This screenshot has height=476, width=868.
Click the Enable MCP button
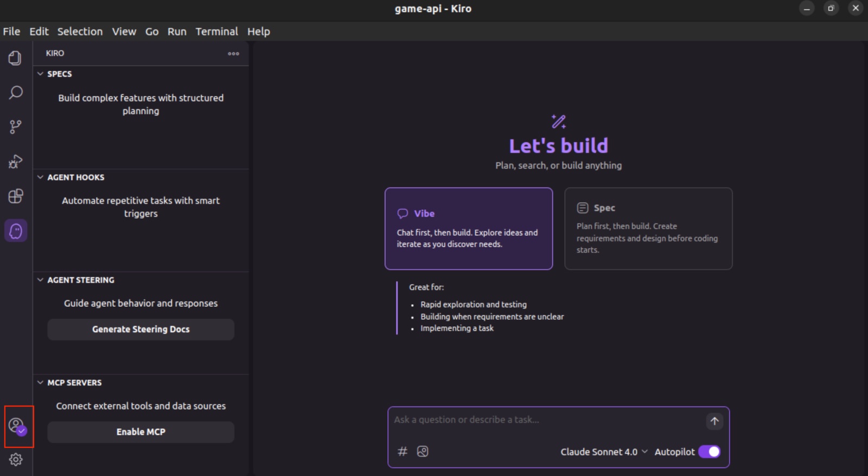141,432
